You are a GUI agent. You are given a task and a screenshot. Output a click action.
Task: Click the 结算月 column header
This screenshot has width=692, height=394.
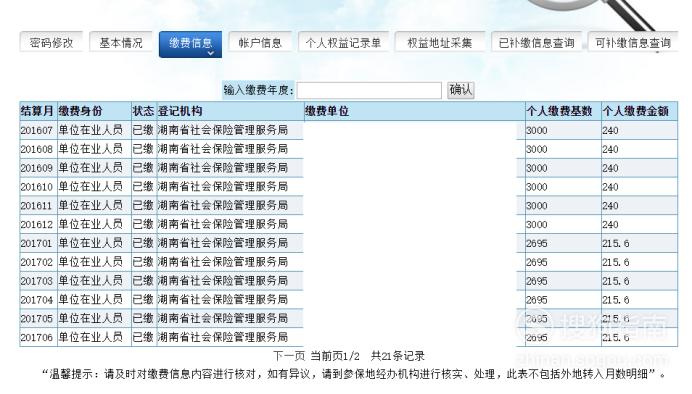37,111
